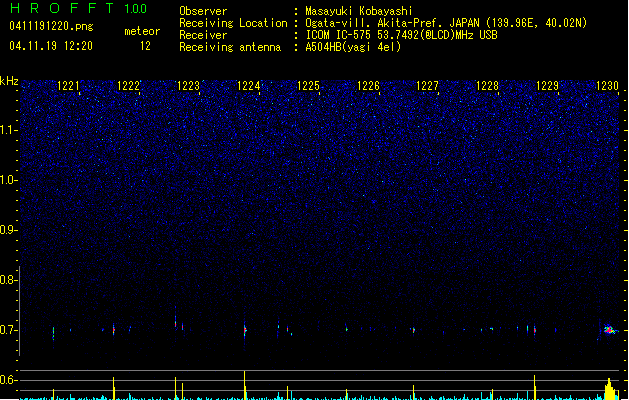This screenshot has height=400, width=629.
Task: Click the 1221 time marker
Action: 68,86
